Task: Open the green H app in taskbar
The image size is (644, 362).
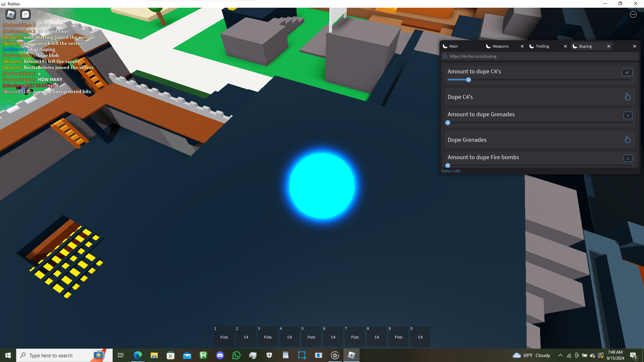Action: 204,355
